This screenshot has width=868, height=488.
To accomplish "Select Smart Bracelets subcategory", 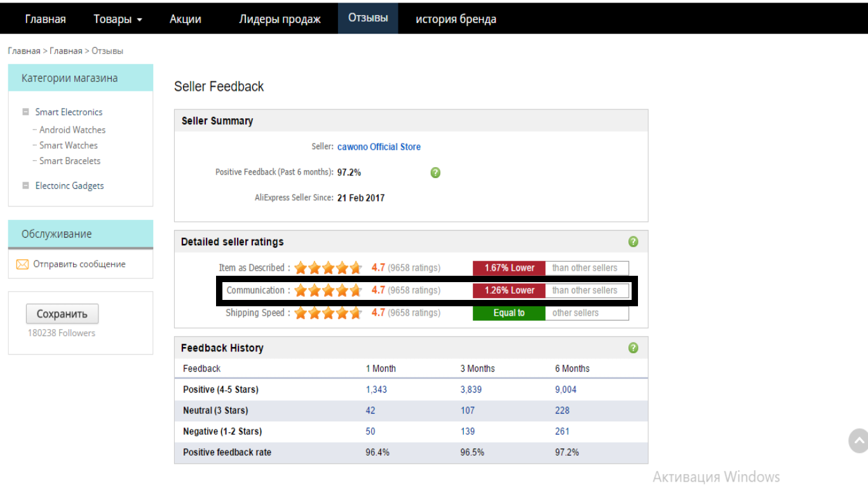I will [x=70, y=161].
